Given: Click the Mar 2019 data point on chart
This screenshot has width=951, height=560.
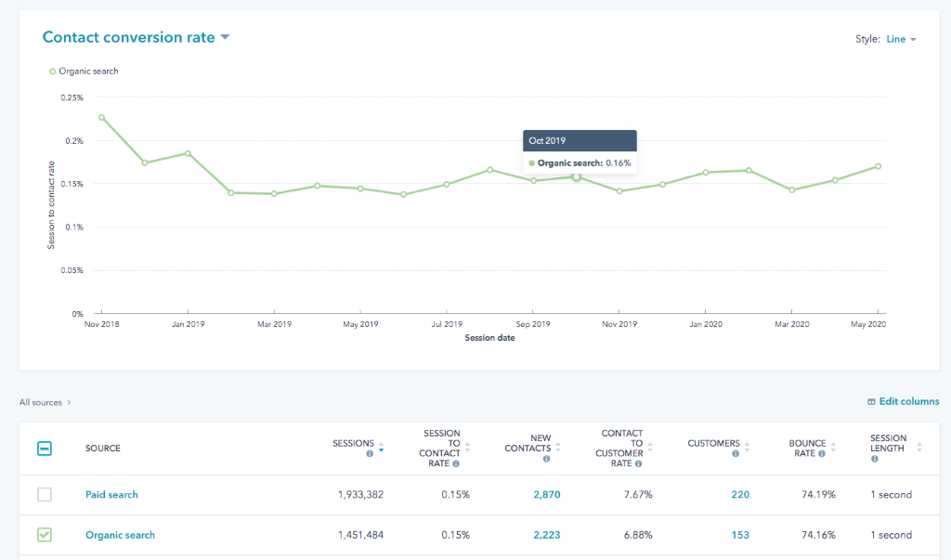Looking at the screenshot, I should pos(274,194).
